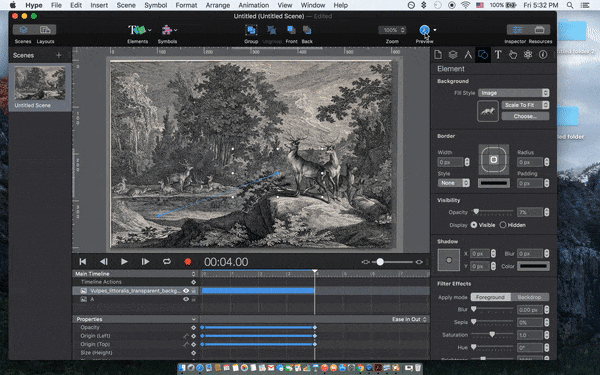Image resolution: width=600 pixels, height=375 pixels.
Task: Click the border side selector control
Action: coord(494,160)
